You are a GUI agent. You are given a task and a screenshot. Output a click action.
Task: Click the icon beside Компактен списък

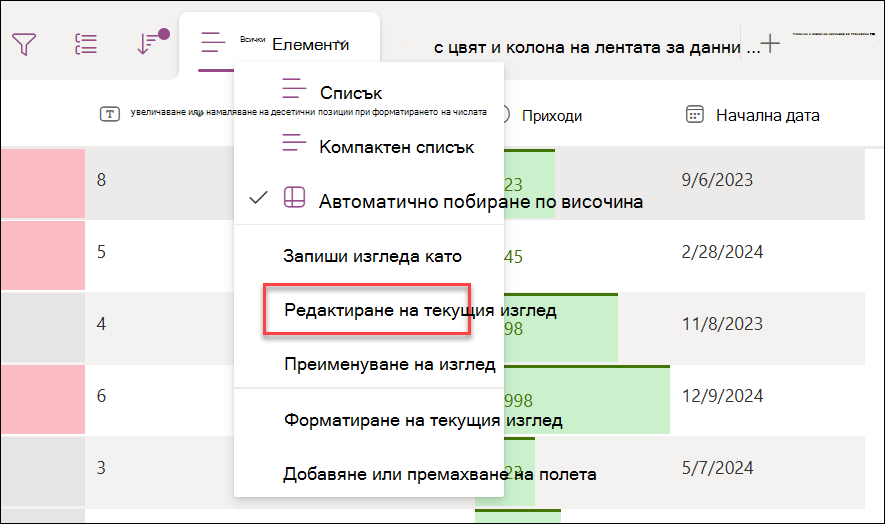tap(294, 142)
